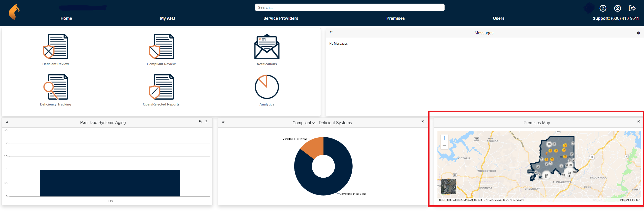Open the Users menu
Image resolution: width=644 pixels, height=212 pixels.
pyautogui.click(x=499, y=18)
